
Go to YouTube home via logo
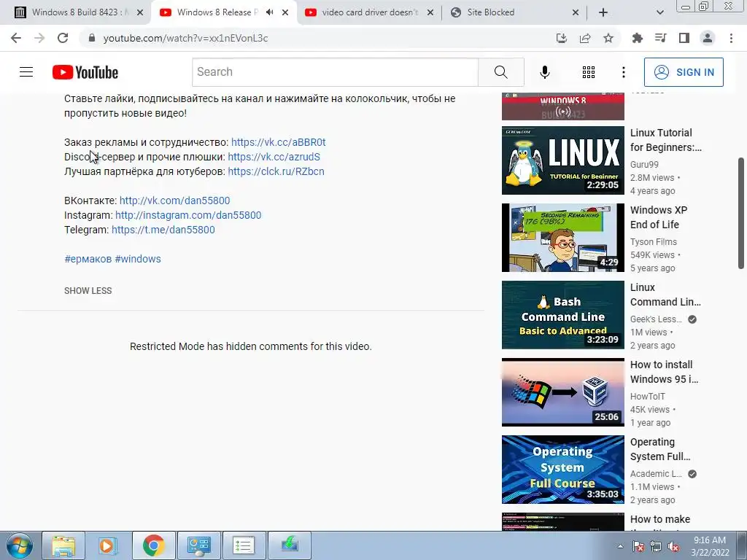85,72
